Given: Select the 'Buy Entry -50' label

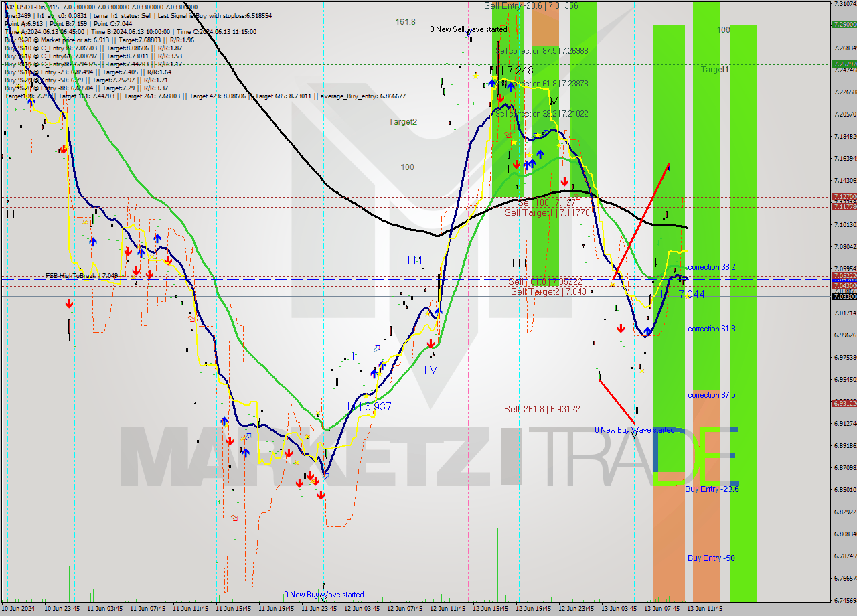Looking at the screenshot, I should [711, 558].
